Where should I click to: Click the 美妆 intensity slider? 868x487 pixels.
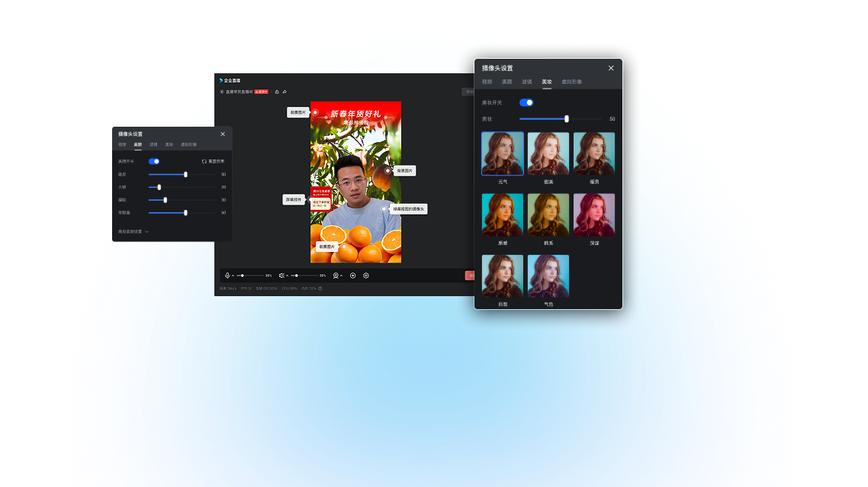point(567,119)
